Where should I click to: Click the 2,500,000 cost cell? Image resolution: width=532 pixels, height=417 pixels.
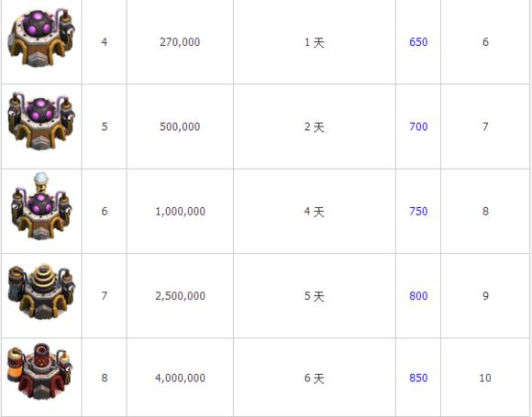(x=180, y=296)
